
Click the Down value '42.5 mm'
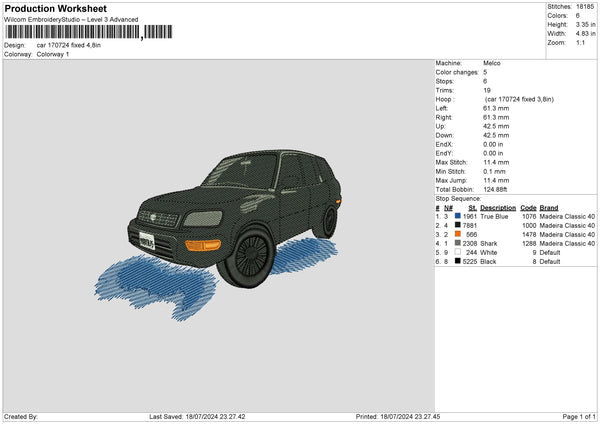point(496,135)
